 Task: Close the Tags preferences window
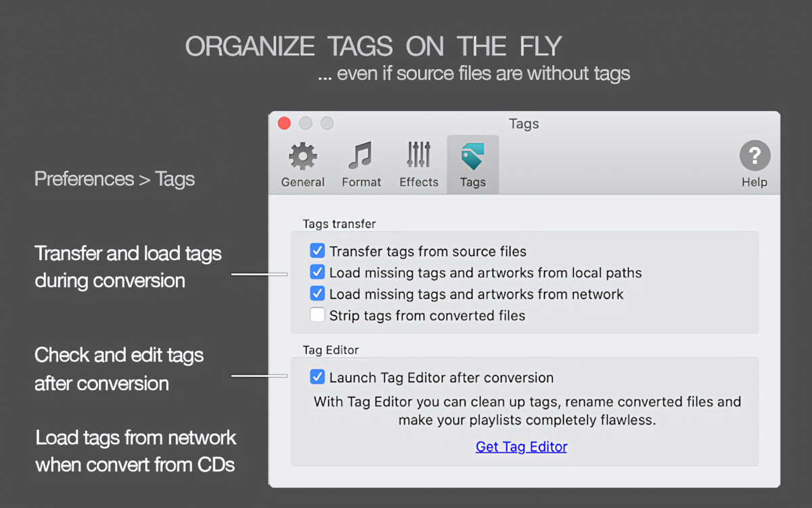(284, 123)
